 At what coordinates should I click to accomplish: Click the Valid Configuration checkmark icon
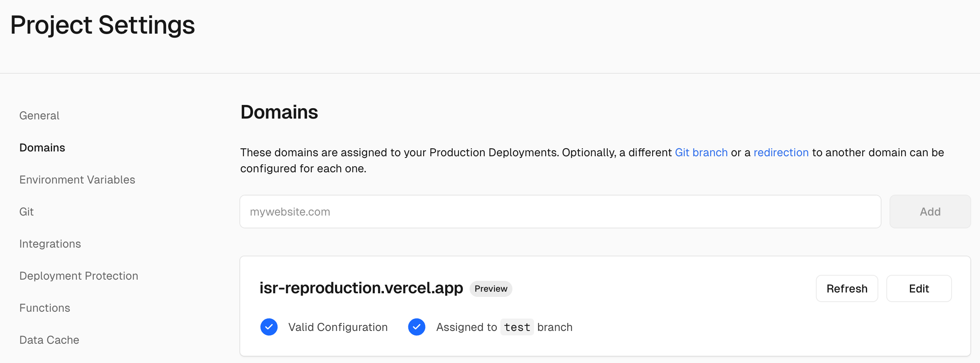click(x=269, y=327)
